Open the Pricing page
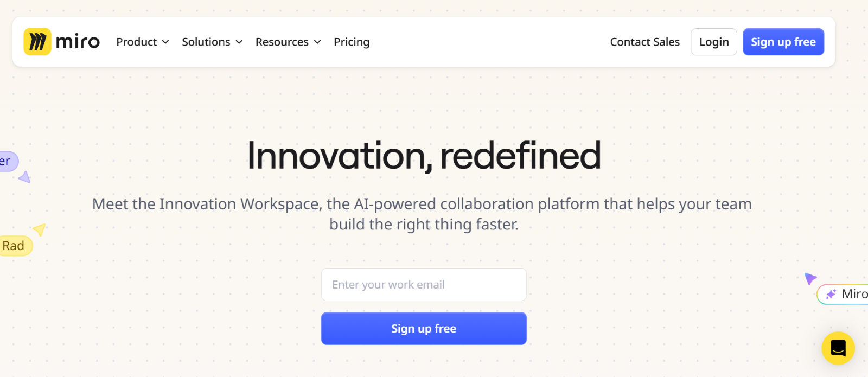The image size is (868, 377). pos(352,42)
